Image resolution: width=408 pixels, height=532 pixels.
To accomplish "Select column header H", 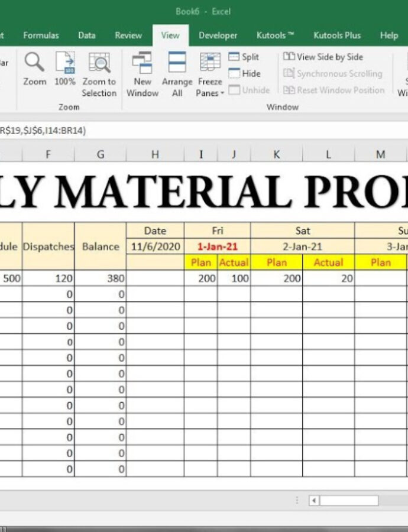I will coord(155,155).
